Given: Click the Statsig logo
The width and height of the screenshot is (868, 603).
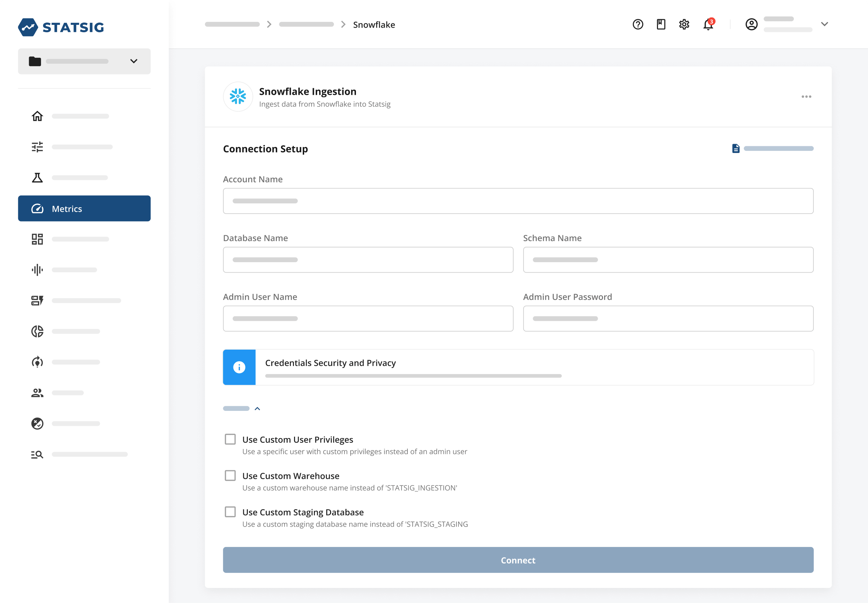Looking at the screenshot, I should click(x=61, y=27).
